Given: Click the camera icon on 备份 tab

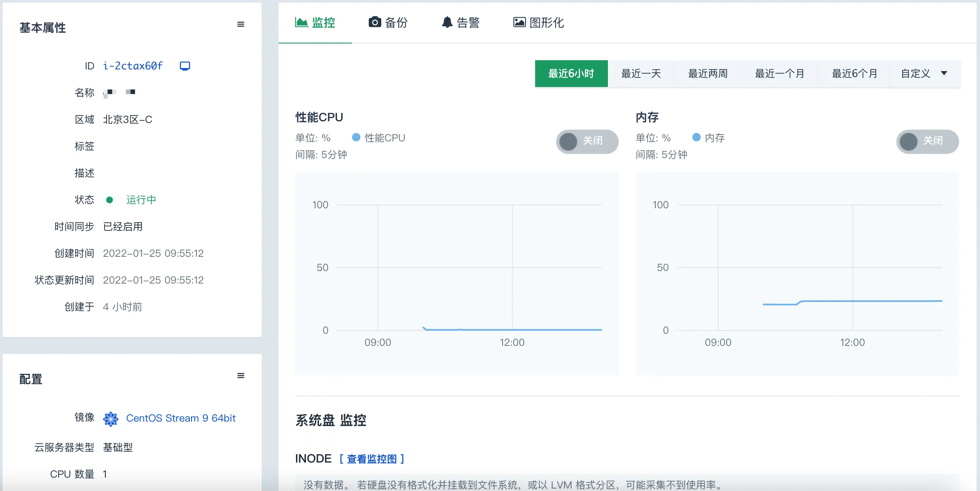Looking at the screenshot, I should click(375, 22).
